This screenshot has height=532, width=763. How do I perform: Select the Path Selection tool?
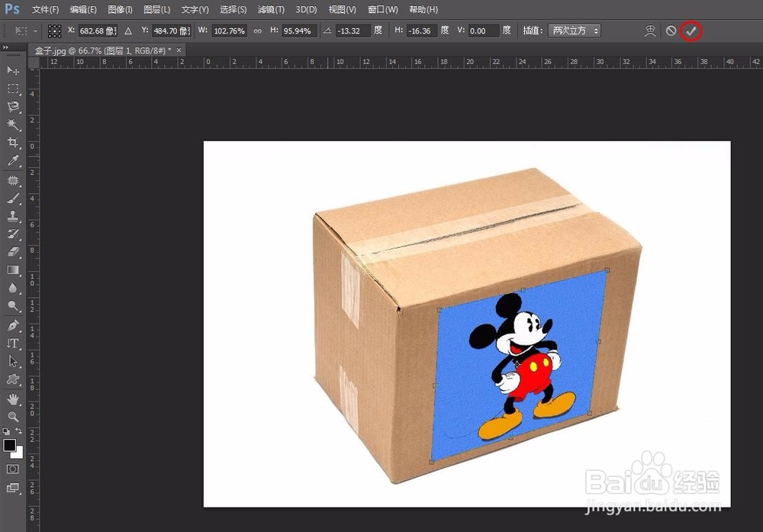(x=13, y=361)
